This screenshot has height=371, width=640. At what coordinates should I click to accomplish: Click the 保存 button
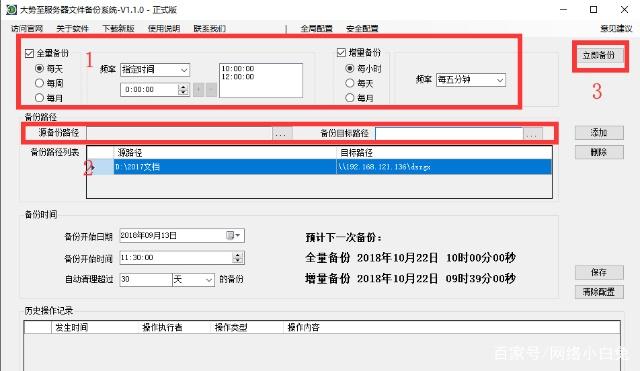click(599, 272)
